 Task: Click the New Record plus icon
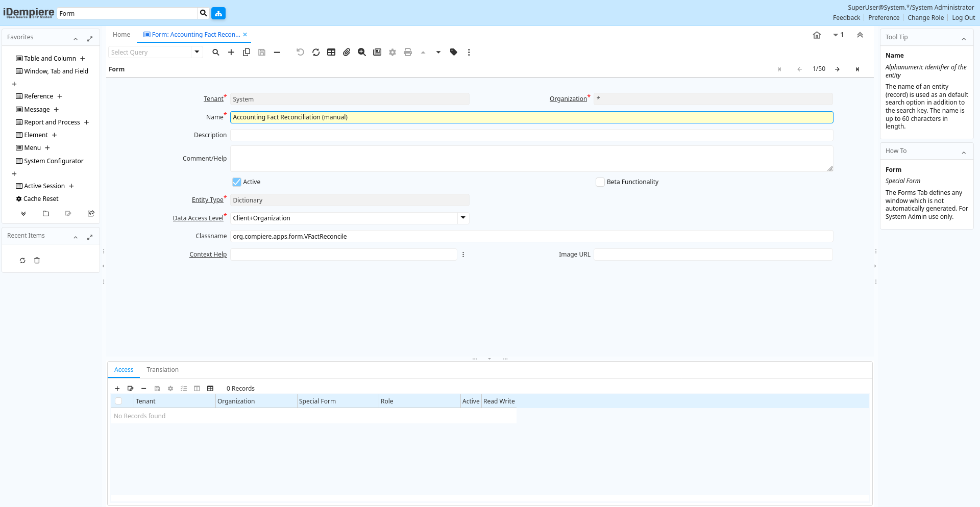point(231,52)
